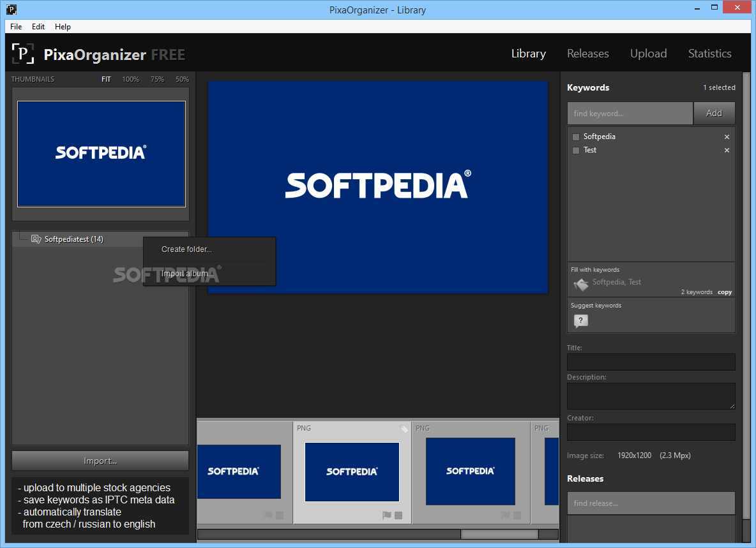
Task: Remove the Softpedia keyword with its X
Action: (727, 137)
